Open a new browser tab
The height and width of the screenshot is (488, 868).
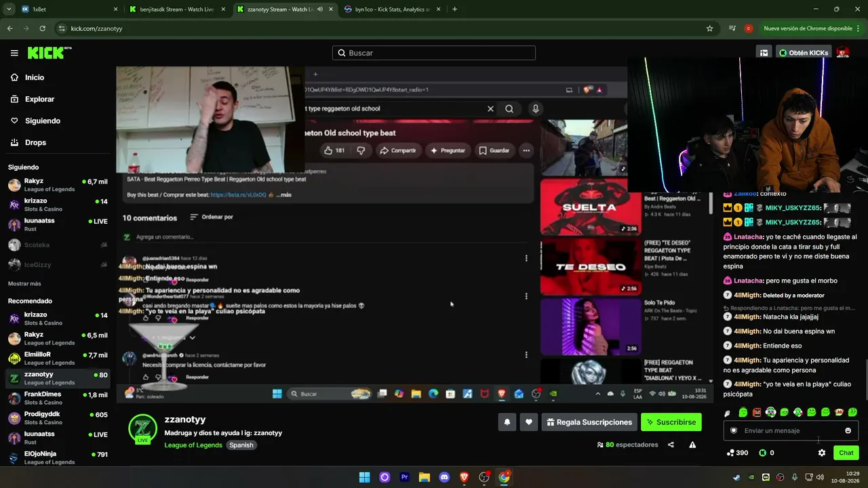coord(454,9)
